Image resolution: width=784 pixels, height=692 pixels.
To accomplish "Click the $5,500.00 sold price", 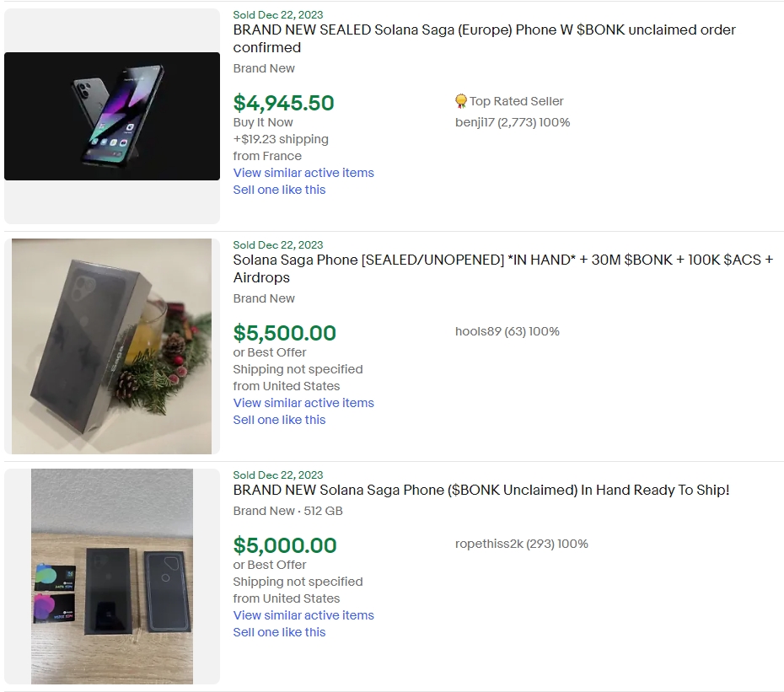I will tap(284, 333).
